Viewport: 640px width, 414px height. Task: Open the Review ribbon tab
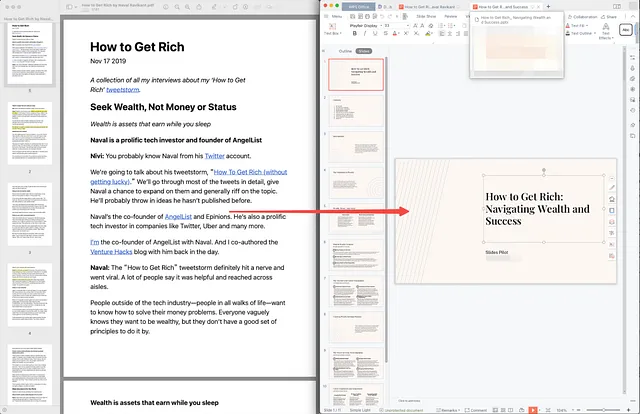coord(451,16)
